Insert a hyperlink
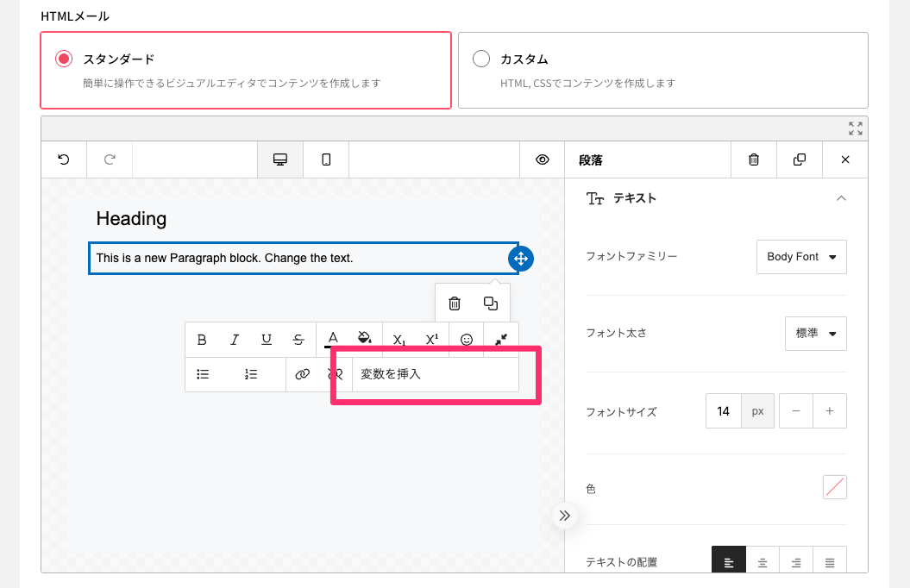The height and width of the screenshot is (588, 910). click(x=303, y=374)
